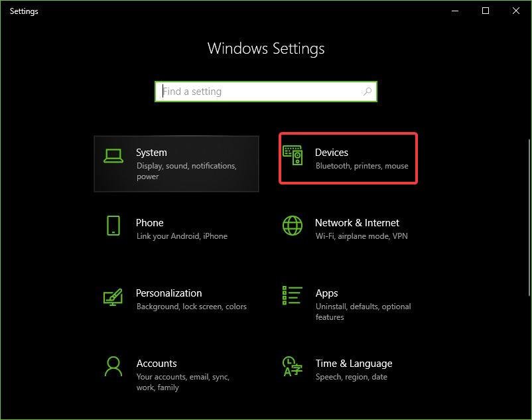Click the Time & Language icon

pos(293,366)
